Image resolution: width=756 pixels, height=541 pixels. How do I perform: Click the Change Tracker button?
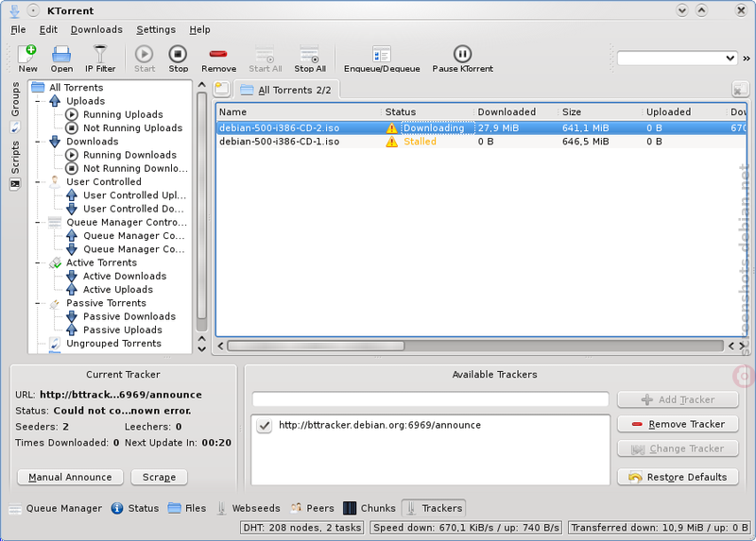coord(678,449)
